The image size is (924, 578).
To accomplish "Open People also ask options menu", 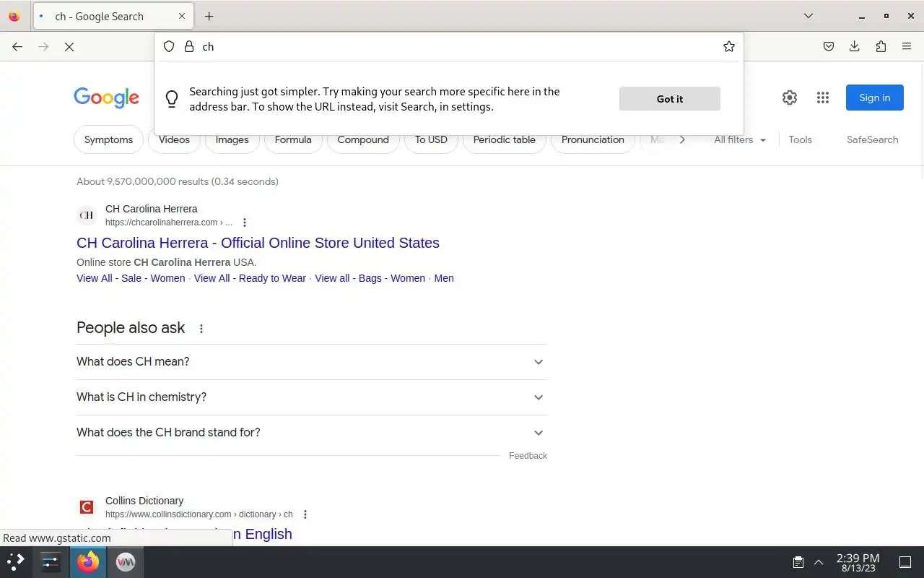I will (201, 329).
